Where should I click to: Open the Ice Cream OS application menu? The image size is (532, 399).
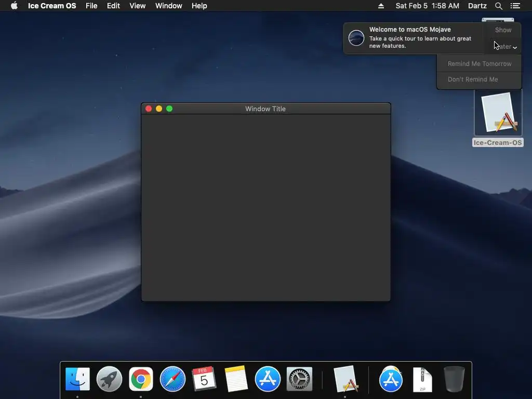[52, 6]
